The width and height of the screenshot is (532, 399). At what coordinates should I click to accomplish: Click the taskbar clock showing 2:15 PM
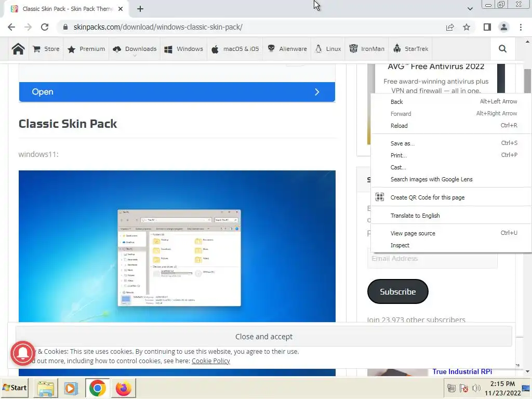(x=502, y=388)
